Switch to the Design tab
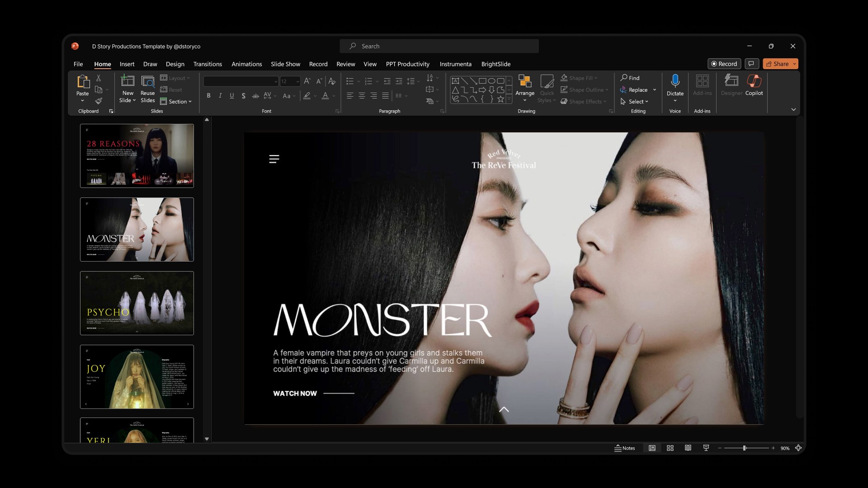 coord(175,64)
